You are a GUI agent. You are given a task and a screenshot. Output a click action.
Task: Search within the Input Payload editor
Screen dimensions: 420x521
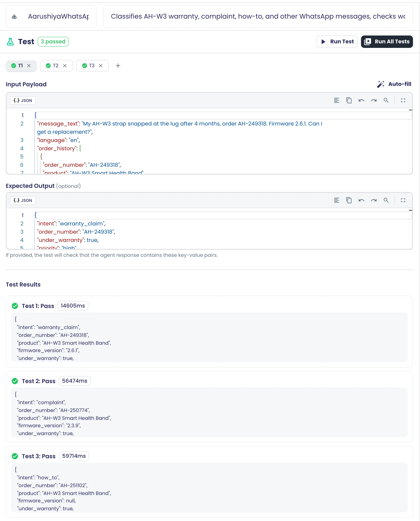(x=386, y=100)
